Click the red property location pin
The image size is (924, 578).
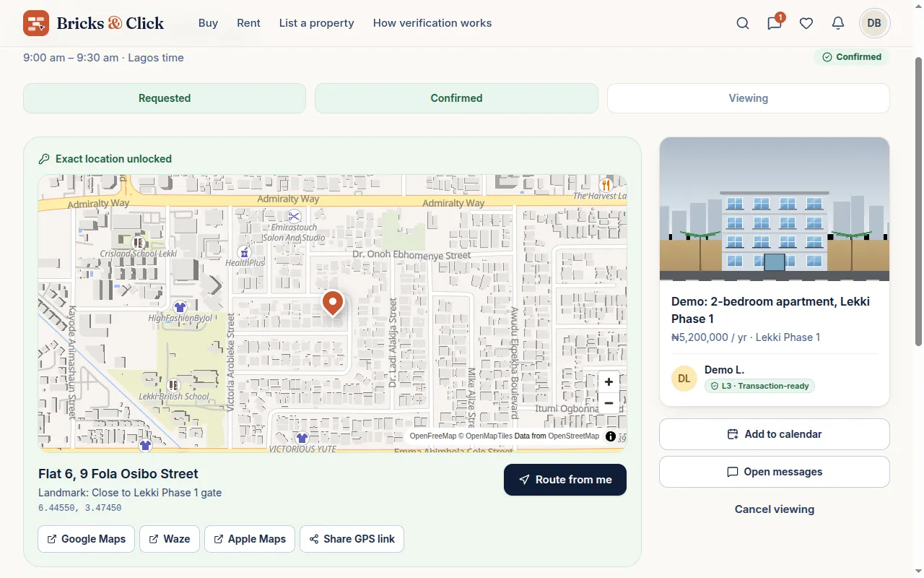pyautogui.click(x=333, y=303)
